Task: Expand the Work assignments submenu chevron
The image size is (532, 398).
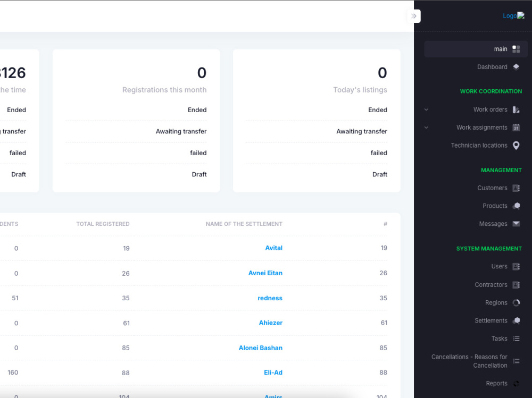Action: (427, 128)
